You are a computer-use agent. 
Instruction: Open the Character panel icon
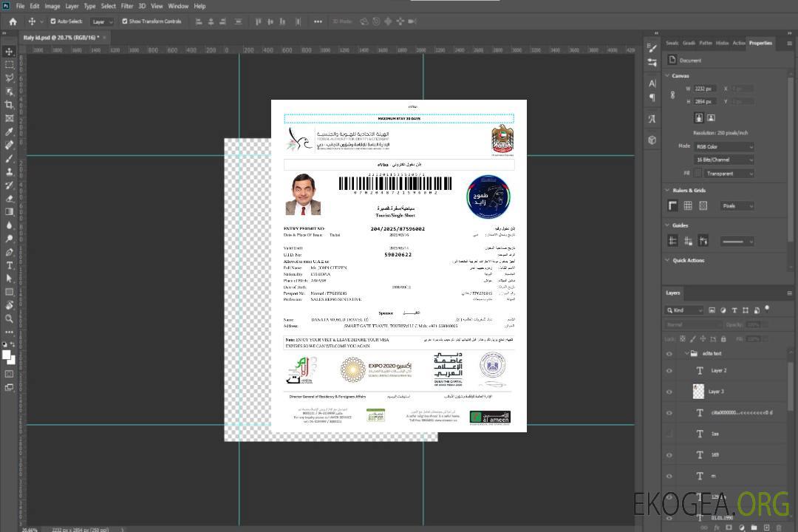point(652,83)
